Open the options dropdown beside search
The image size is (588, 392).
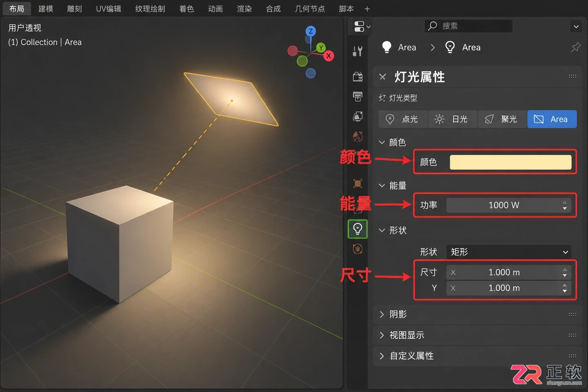[576, 27]
